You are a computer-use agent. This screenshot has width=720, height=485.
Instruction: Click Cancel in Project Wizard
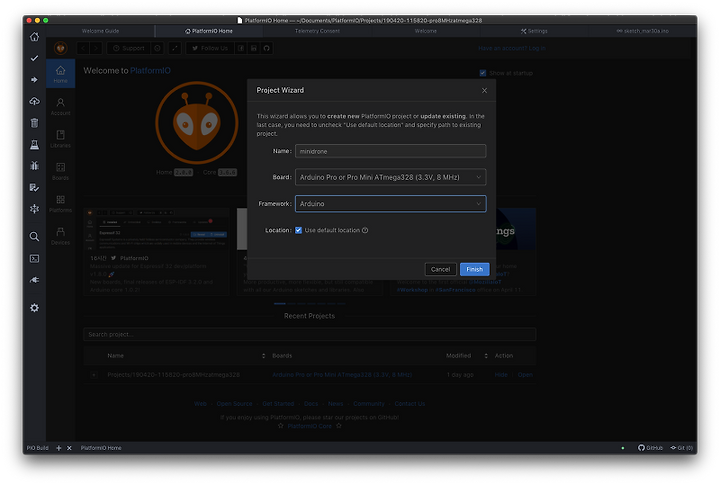pos(440,270)
